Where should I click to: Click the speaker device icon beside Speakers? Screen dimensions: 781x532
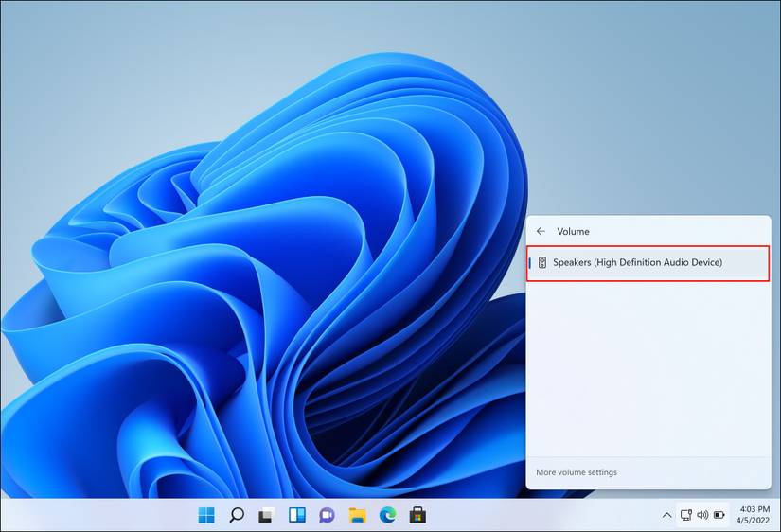pos(541,262)
